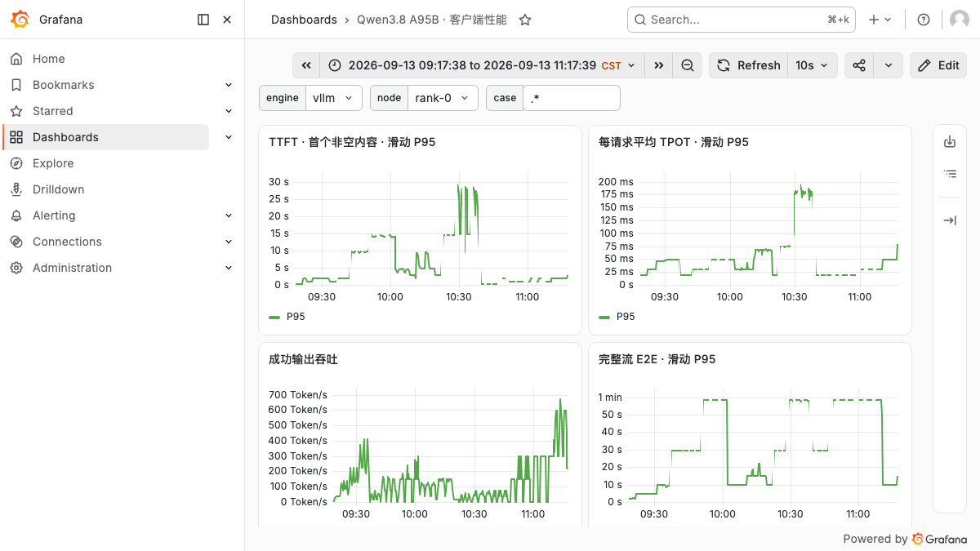Click the TTFT panel title
This screenshot has width=980, height=551.
coord(352,142)
